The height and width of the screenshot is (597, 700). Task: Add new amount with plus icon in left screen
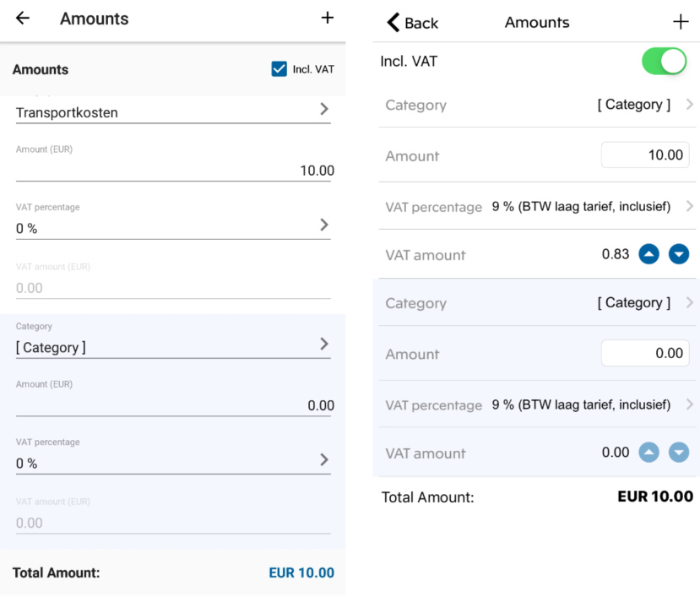tap(328, 18)
